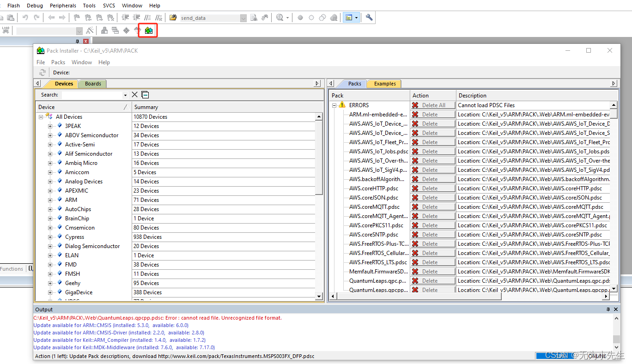Open the Pack Installer toolbar icon
Screen dimensions: 632x364
coord(148,30)
